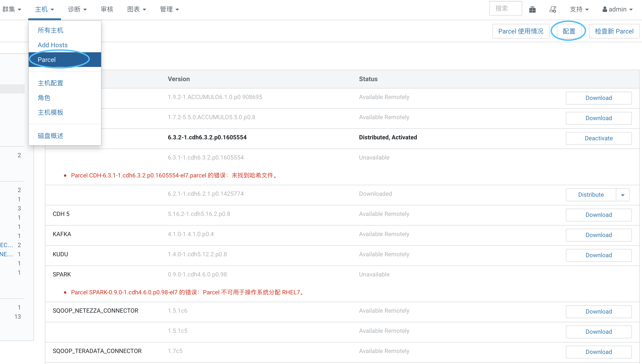
Task: Open dropdown arrow next to Distribute
Action: click(623, 195)
